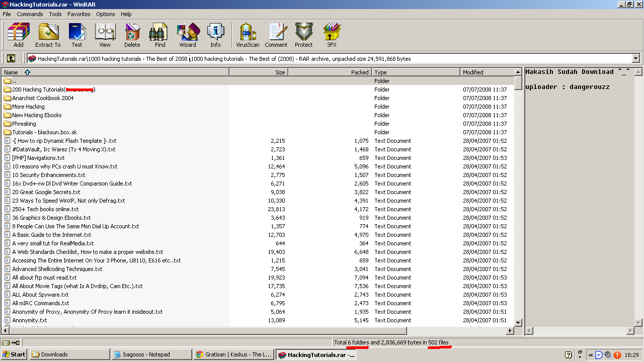Viewport: 644px width, 362px height.
Task: Open the 200 Hacking Tutorials folder icon
Action: coord(8,89)
